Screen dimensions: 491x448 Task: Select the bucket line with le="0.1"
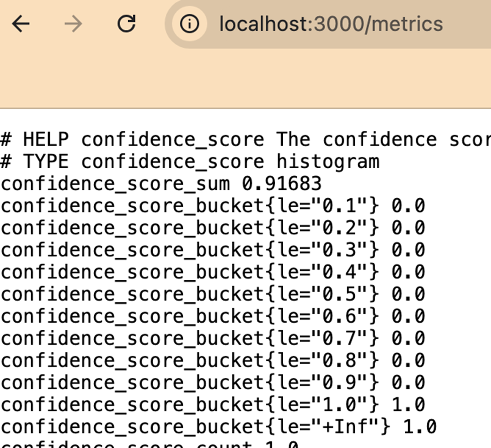pos(213,206)
